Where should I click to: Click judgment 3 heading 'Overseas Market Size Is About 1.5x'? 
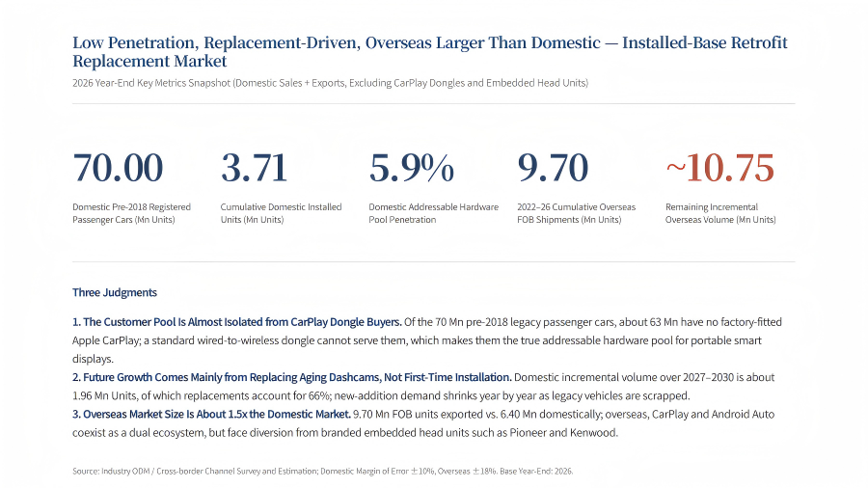point(211,415)
